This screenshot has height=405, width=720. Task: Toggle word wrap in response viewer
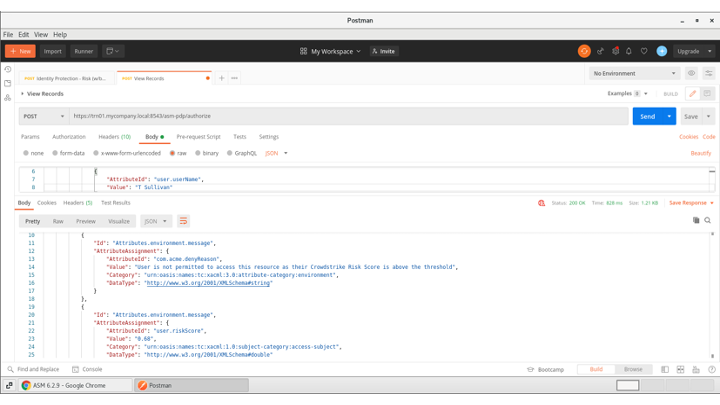coord(183,221)
